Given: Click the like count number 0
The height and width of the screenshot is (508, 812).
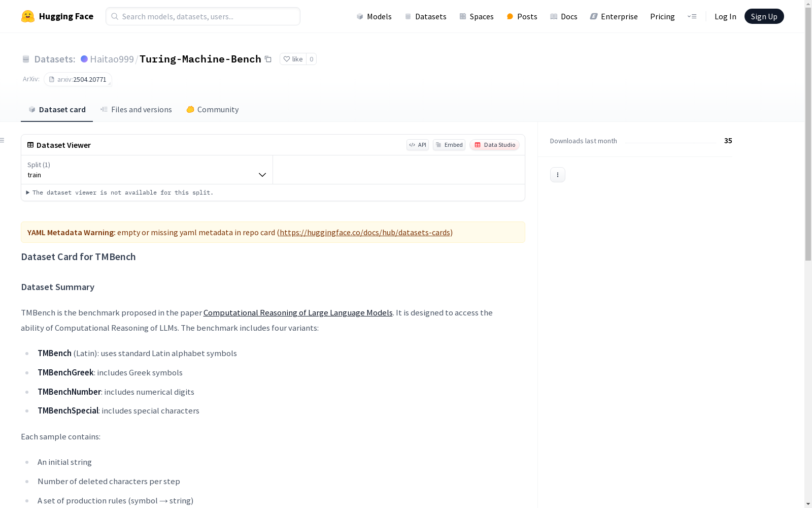Looking at the screenshot, I should pyautogui.click(x=312, y=59).
